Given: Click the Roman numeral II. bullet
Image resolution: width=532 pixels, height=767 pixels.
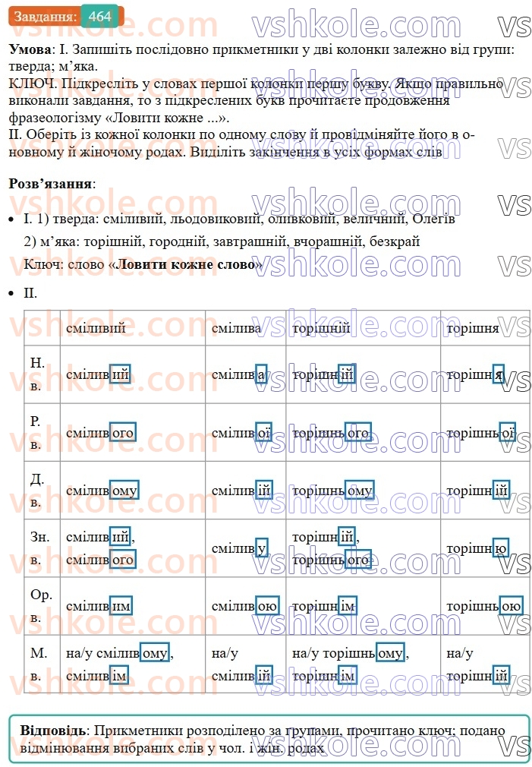Looking at the screenshot, I should [x=30, y=292].
